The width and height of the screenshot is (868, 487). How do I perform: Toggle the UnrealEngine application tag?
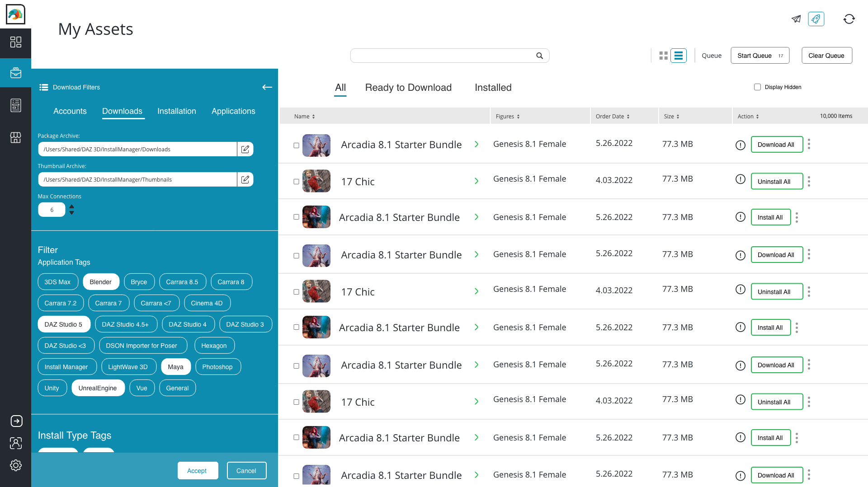[x=98, y=388]
